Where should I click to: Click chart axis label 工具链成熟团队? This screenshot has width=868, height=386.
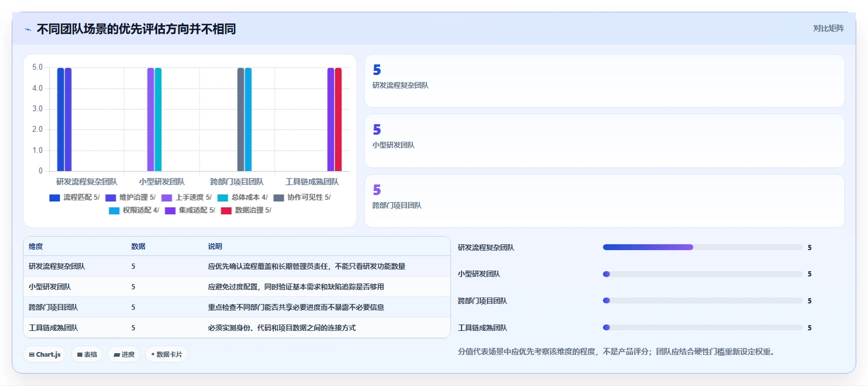click(x=312, y=182)
